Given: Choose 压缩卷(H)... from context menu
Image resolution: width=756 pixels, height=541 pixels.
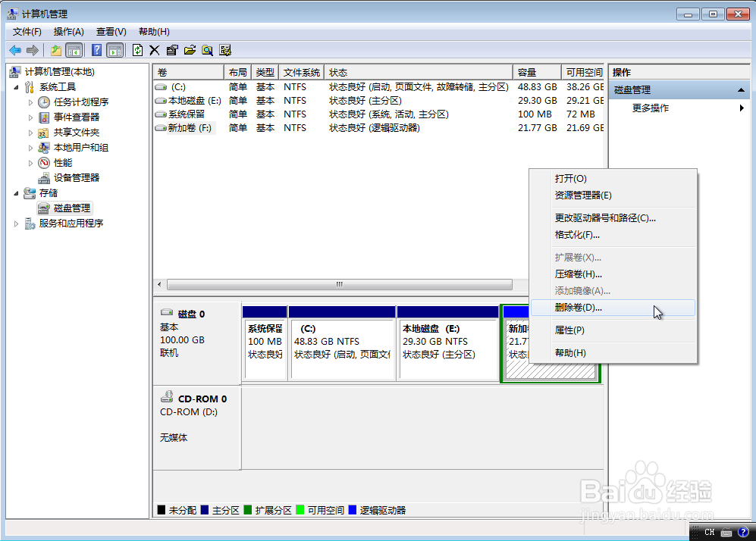Looking at the screenshot, I should [613, 274].
